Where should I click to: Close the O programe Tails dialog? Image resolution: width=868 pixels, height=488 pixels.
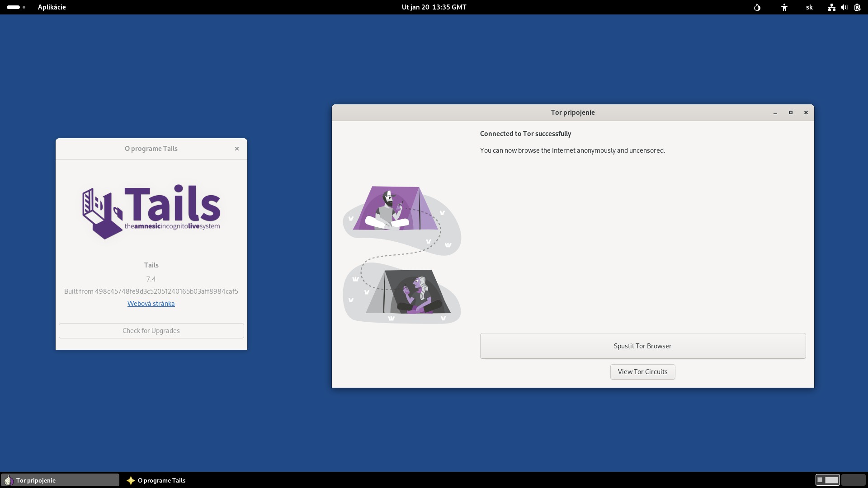click(236, 149)
